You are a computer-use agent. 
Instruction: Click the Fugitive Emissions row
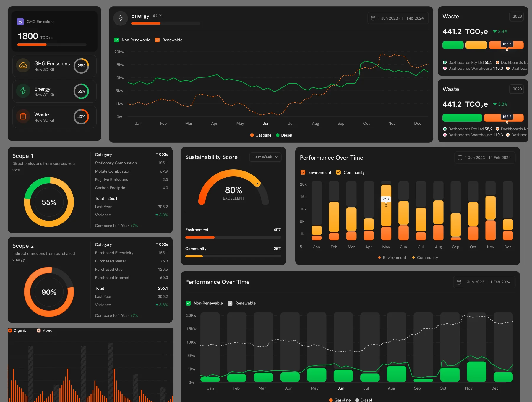point(132,179)
